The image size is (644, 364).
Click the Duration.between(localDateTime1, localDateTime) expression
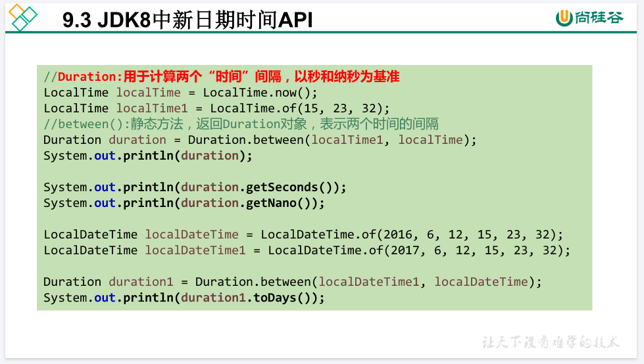coord(368,282)
